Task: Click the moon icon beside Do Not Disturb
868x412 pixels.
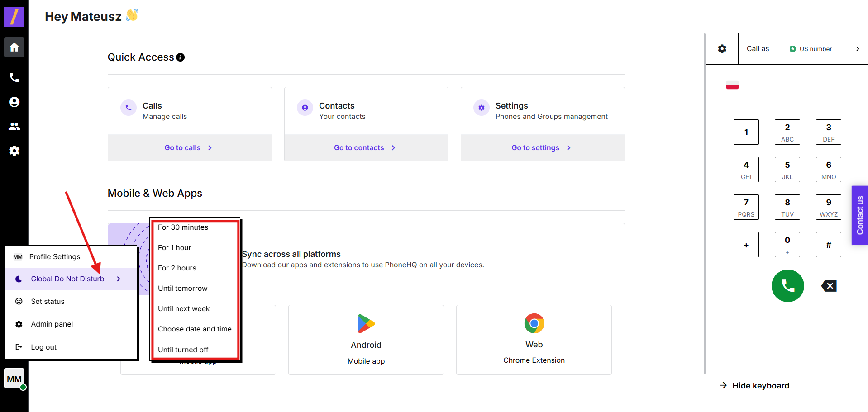Action: click(19, 279)
